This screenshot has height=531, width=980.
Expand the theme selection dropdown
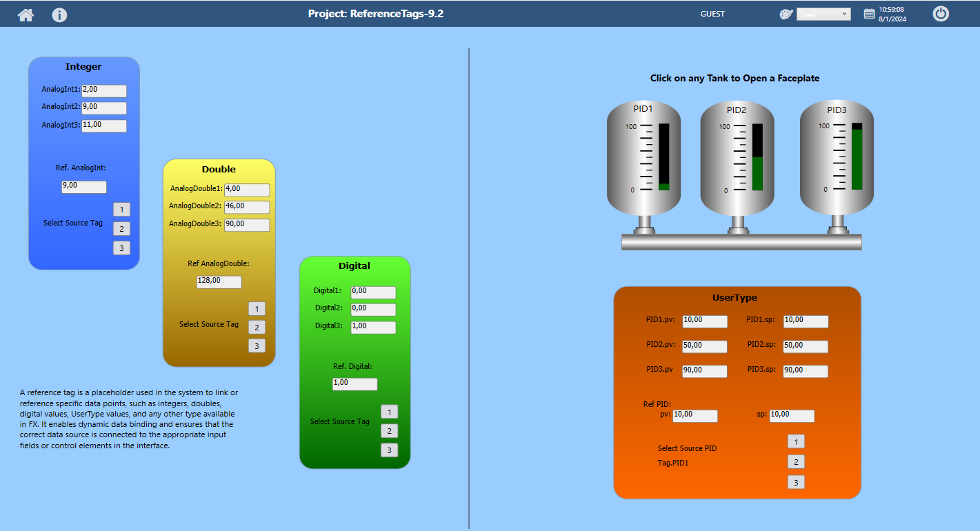[823, 14]
